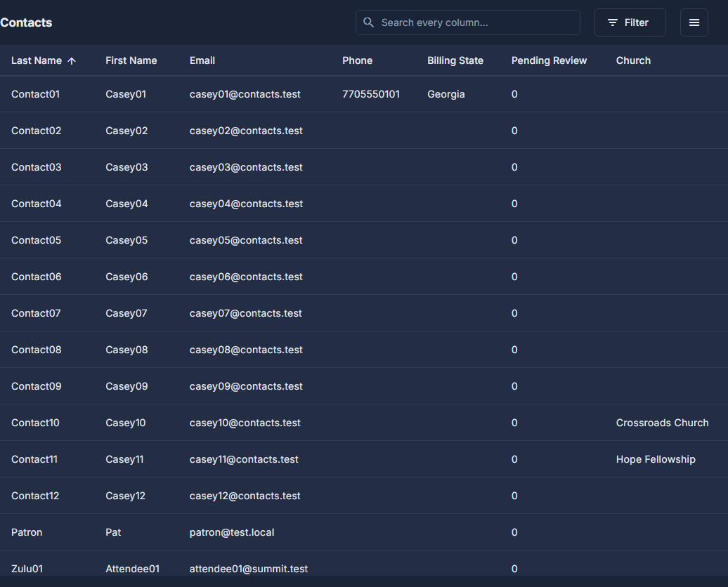The height and width of the screenshot is (587, 728).
Task: Click first name Pat
Action: [x=113, y=532]
